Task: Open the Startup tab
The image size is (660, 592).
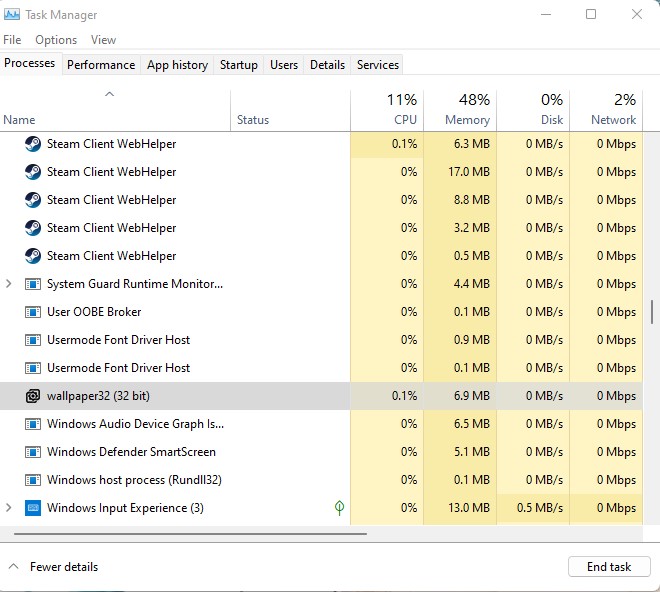Action: pyautogui.click(x=239, y=65)
